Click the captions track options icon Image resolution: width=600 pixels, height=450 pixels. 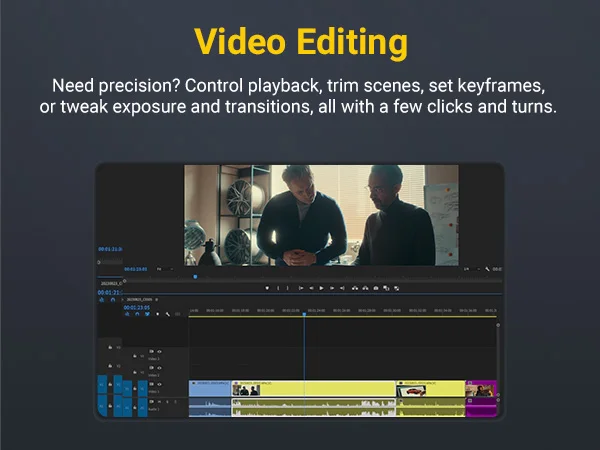point(178,314)
